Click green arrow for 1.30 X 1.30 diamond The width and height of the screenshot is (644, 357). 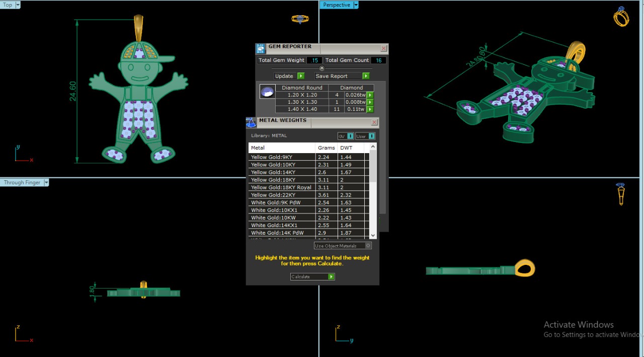click(370, 102)
